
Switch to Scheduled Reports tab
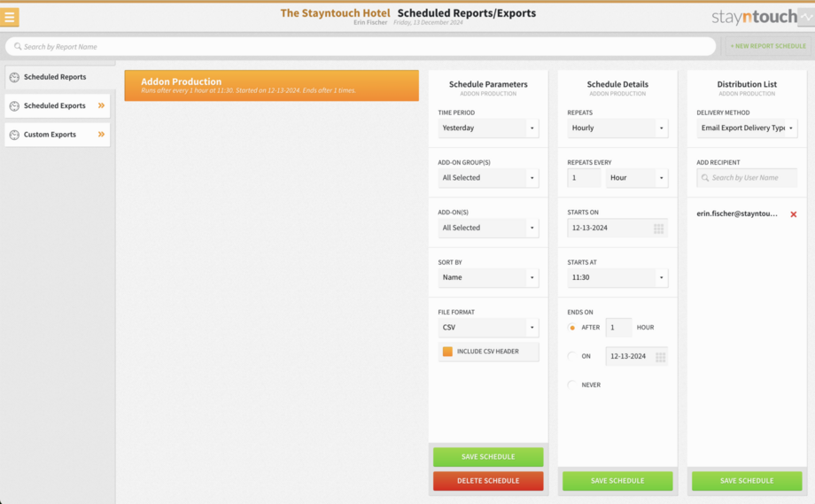coord(58,77)
